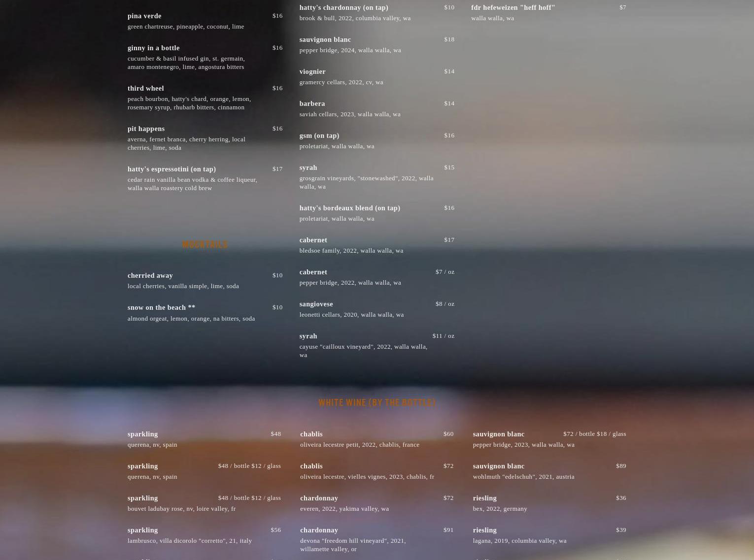This screenshot has width=754, height=560.
Task: Select "everen, 2022, yakima valley, wa"
Action: [x=344, y=509]
